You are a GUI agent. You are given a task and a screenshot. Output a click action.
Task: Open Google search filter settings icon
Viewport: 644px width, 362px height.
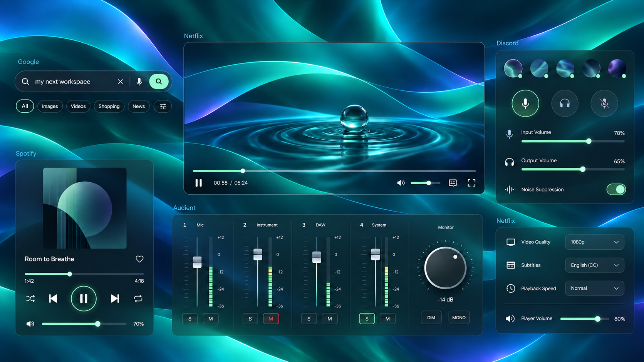pyautogui.click(x=163, y=106)
